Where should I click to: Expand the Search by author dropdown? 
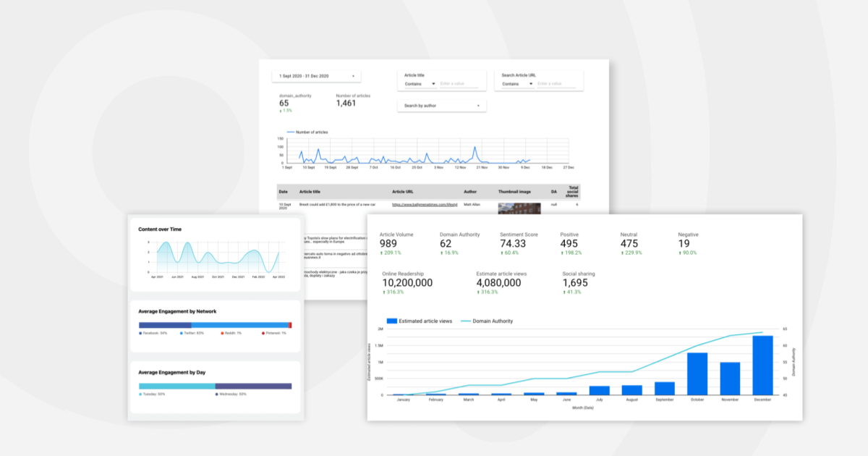[x=441, y=106]
